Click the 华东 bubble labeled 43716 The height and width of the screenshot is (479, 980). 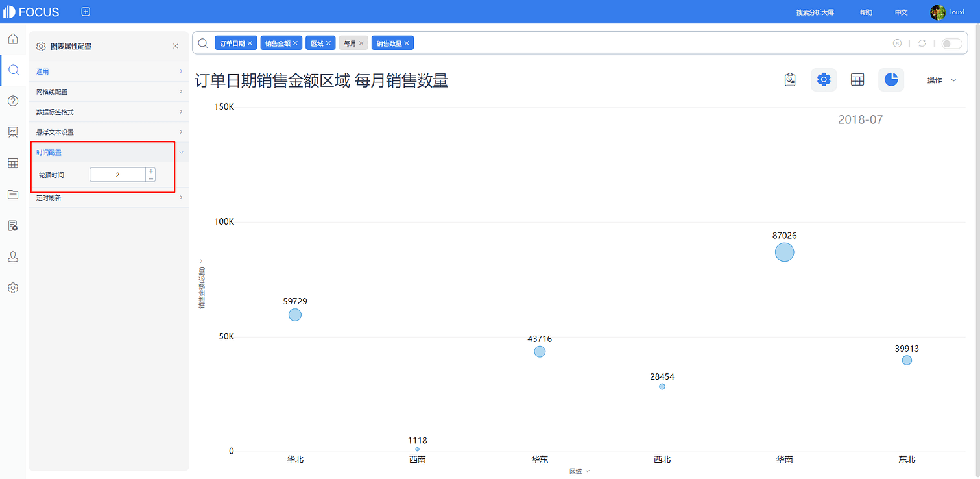[x=540, y=351]
